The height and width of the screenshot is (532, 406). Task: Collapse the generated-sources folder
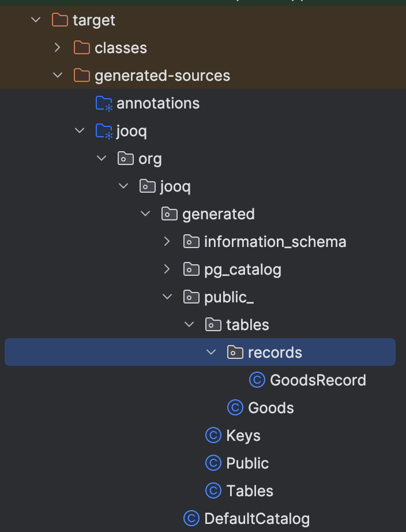tap(58, 76)
